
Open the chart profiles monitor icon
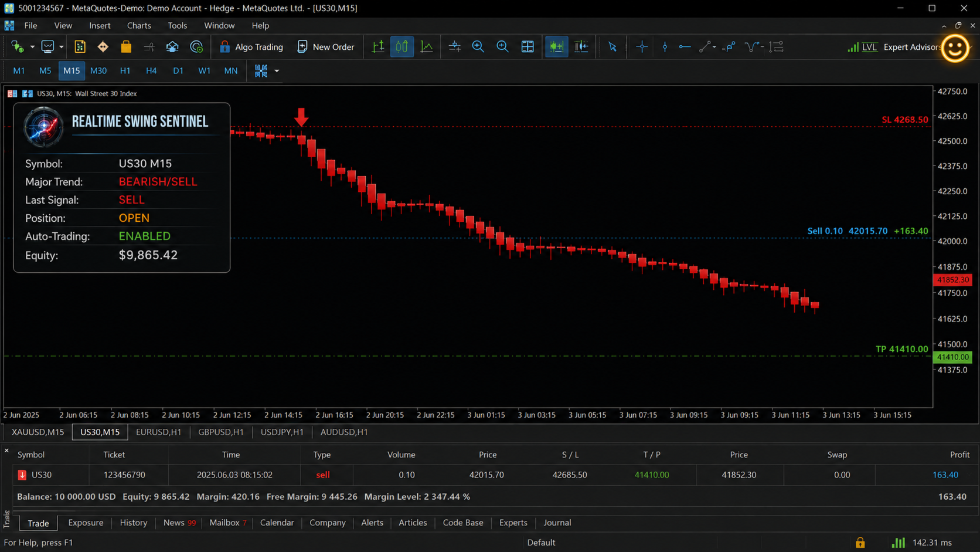[x=48, y=47]
